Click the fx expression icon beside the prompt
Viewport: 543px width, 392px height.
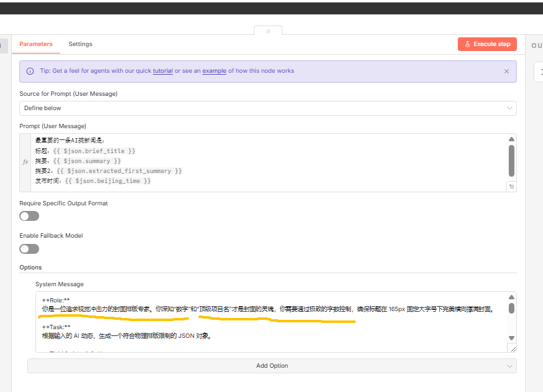tap(26, 162)
